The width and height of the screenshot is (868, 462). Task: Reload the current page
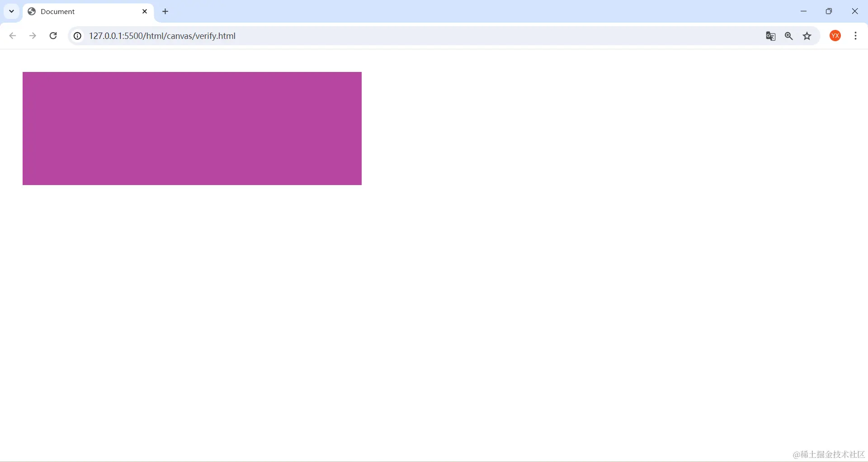(x=53, y=36)
